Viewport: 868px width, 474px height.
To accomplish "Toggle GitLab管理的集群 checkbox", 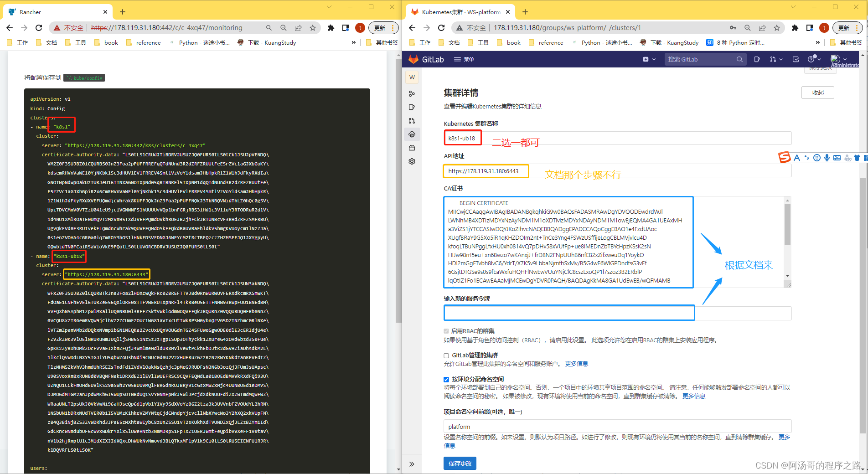I will [x=446, y=355].
